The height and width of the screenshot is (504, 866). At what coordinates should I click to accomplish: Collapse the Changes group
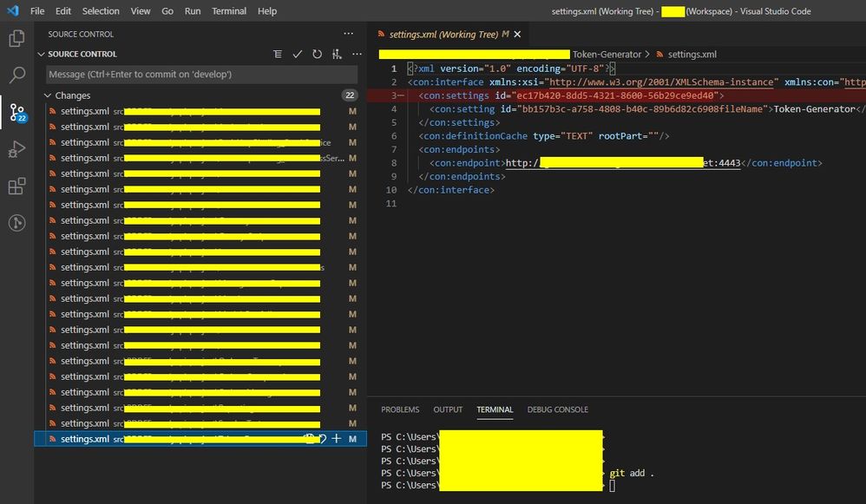[x=47, y=95]
